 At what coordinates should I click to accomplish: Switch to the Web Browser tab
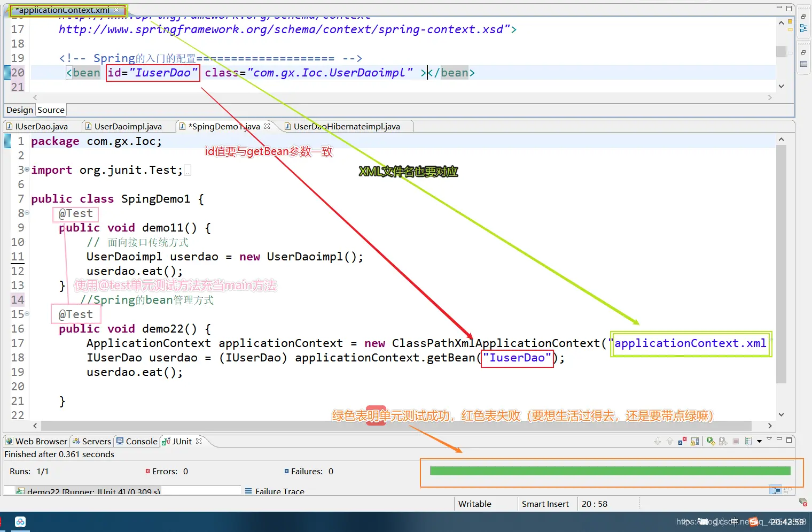coord(37,441)
